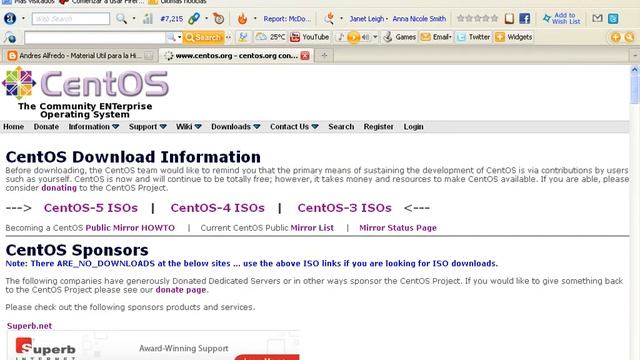
Task: Click the orange magnifier circle icon
Action: [629, 38]
